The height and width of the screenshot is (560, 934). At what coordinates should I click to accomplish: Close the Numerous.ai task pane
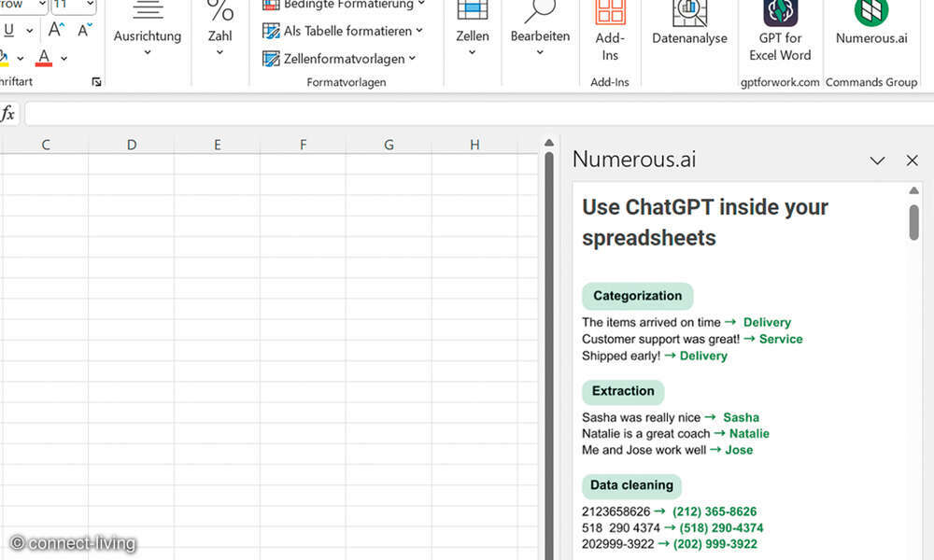tap(912, 160)
